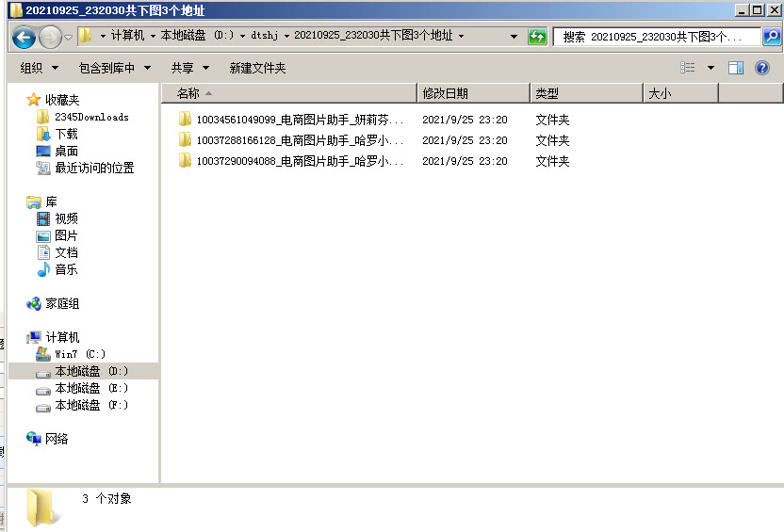Open the 包含到库中 menu
784x532 pixels.
tap(115, 68)
